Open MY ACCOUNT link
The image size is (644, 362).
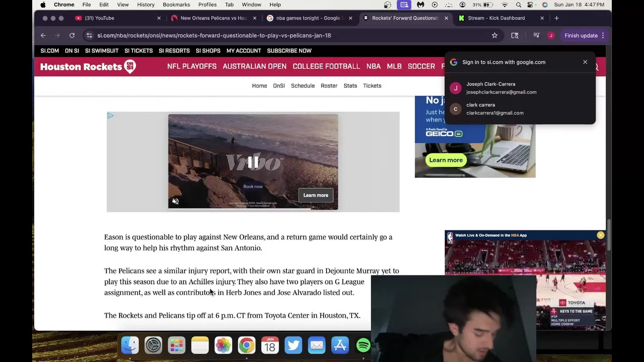pos(244,51)
